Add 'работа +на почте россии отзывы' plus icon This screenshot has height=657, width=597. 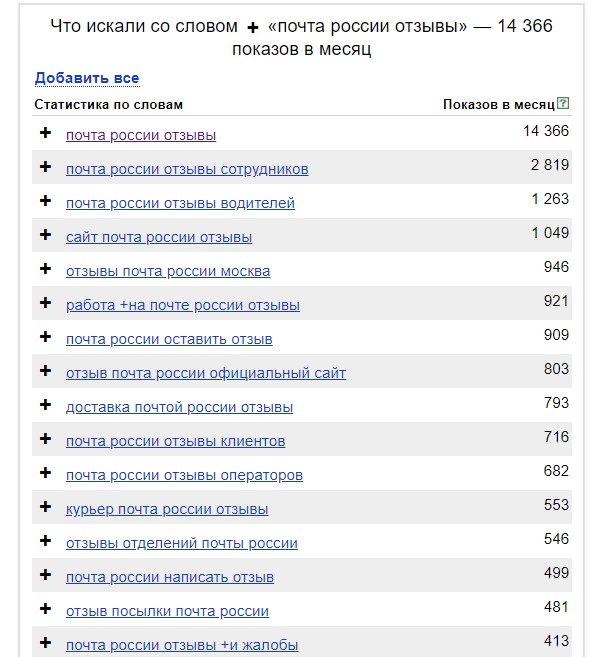click(45, 303)
